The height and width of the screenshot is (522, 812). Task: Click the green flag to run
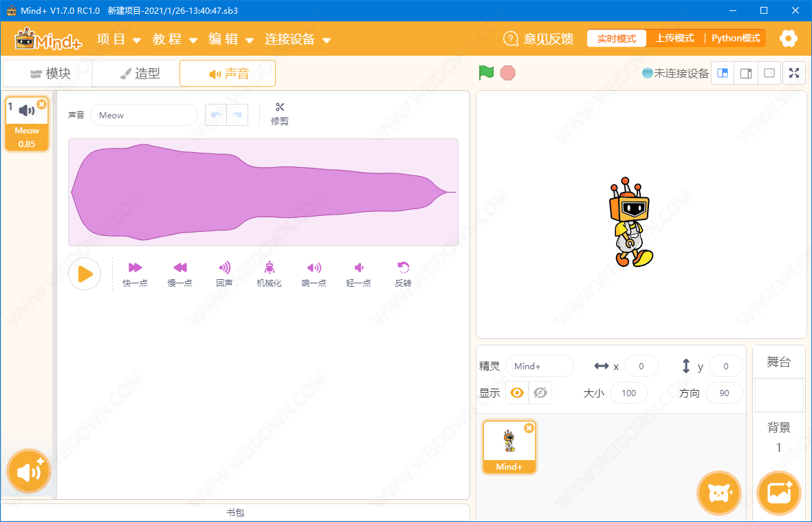[x=486, y=73]
